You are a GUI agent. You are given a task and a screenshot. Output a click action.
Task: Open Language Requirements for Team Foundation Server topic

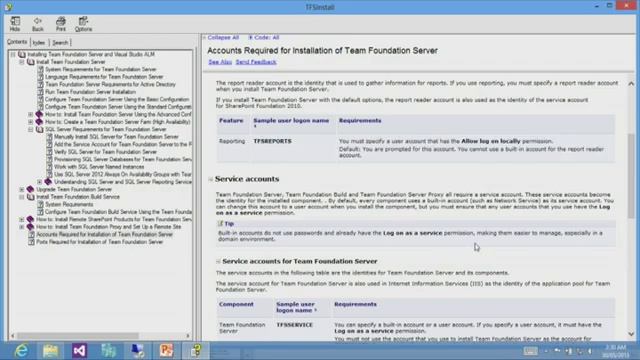coord(104,77)
